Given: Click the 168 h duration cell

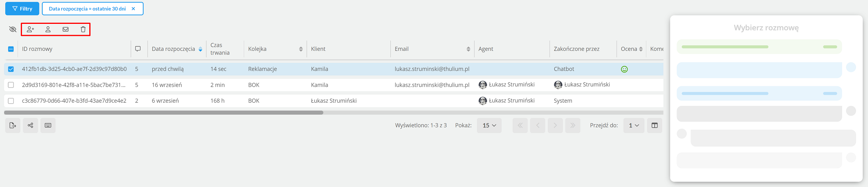Looking at the screenshot, I should pyautogui.click(x=217, y=101).
